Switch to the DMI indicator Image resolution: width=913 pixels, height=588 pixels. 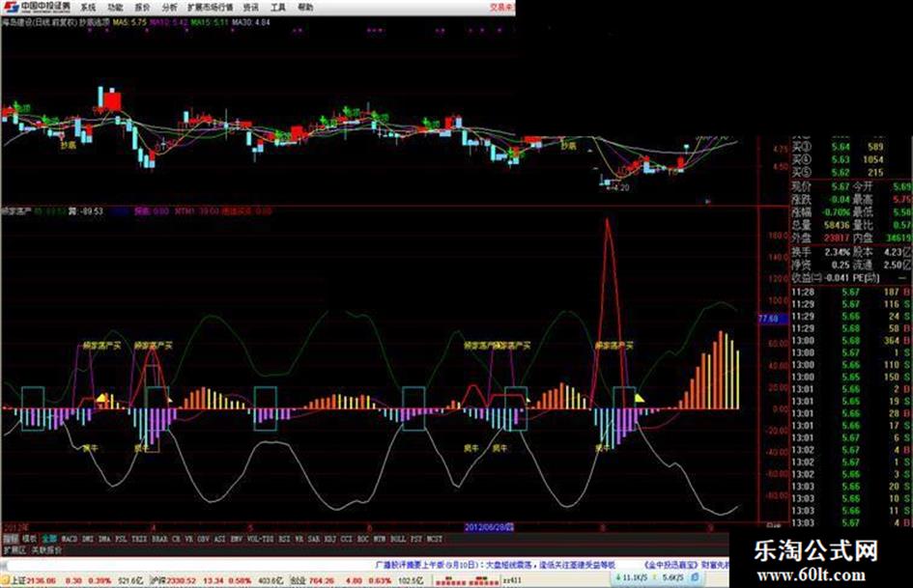point(88,539)
